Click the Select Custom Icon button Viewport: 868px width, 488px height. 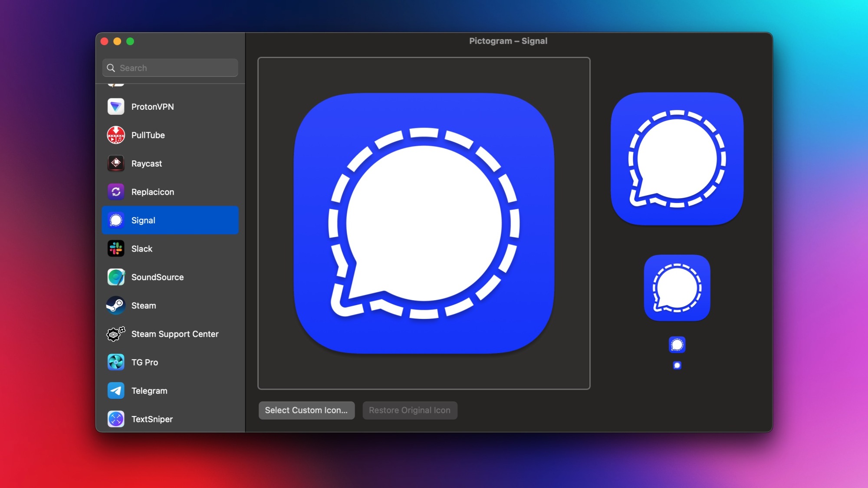[306, 410]
